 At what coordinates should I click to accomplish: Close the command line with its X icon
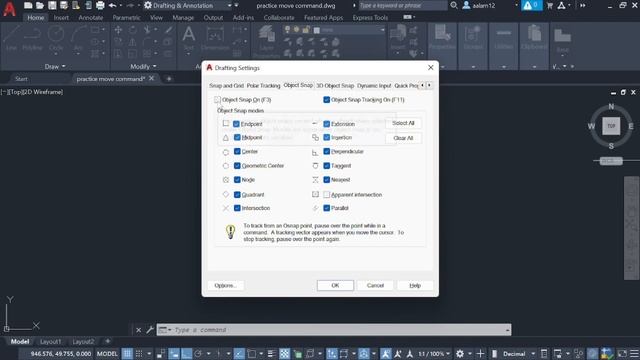click(138, 330)
